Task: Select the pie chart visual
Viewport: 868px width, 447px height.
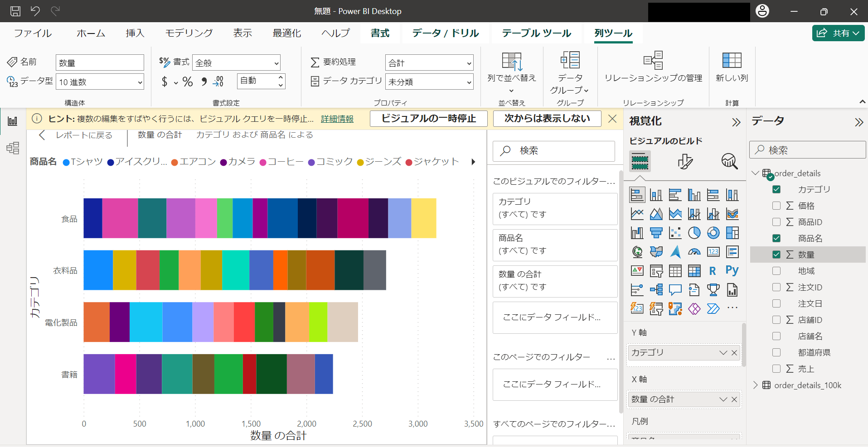Action: [x=694, y=233]
